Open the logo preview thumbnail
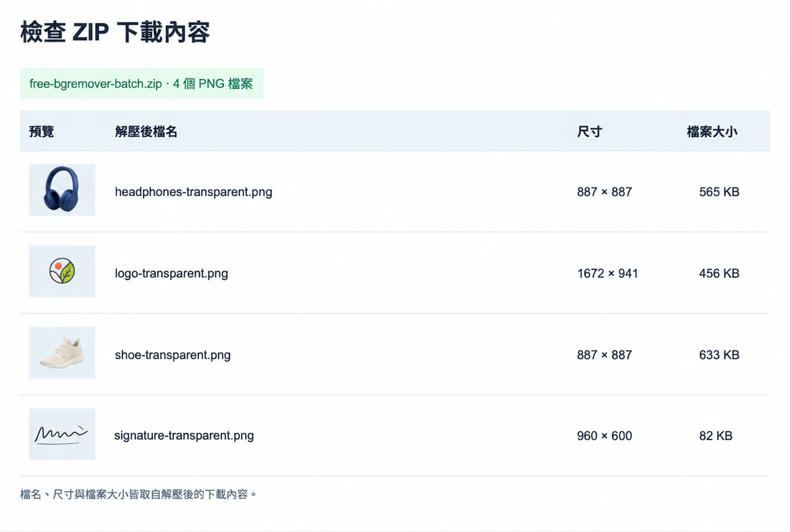Image resolution: width=790 pixels, height=532 pixels. click(x=62, y=271)
